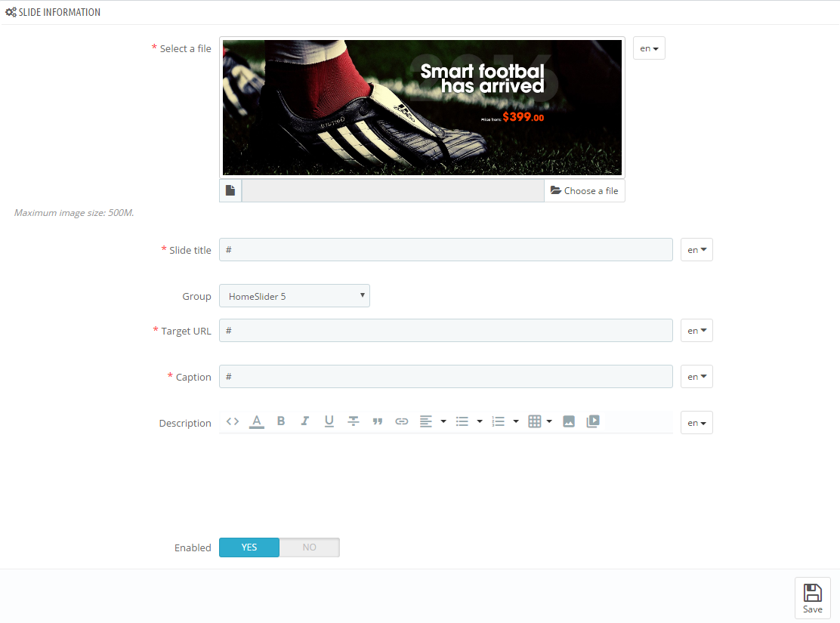Viewport: 840px width, 623px height.
Task: Click the bulleted list icon
Action: click(462, 421)
